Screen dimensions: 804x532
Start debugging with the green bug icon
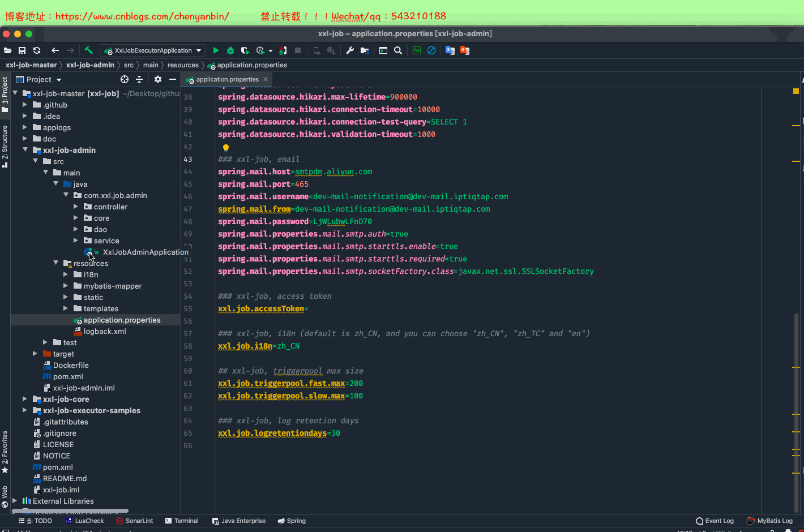click(x=230, y=50)
